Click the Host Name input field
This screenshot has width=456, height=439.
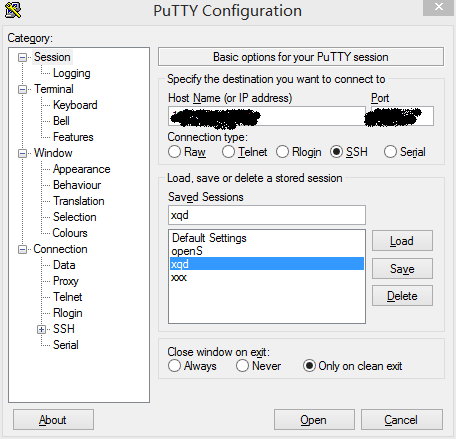click(267, 116)
